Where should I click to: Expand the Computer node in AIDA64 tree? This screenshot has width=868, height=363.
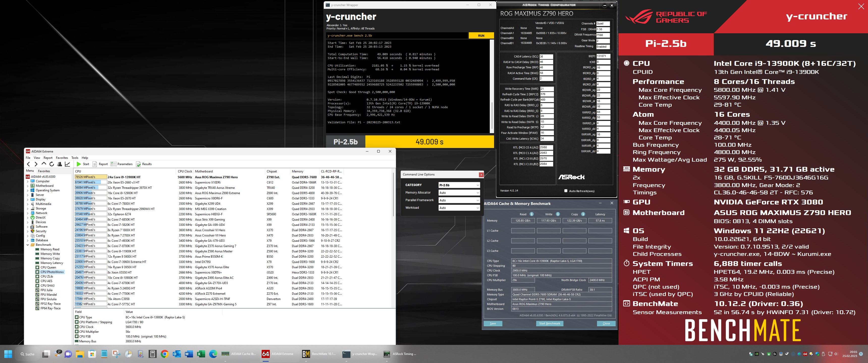point(28,181)
